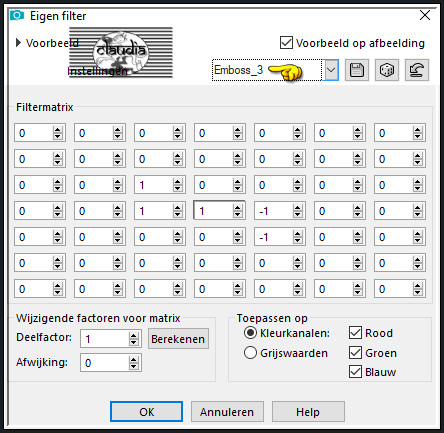Click spinner of the center matrix cell
444x433 pixels.
click(238, 211)
